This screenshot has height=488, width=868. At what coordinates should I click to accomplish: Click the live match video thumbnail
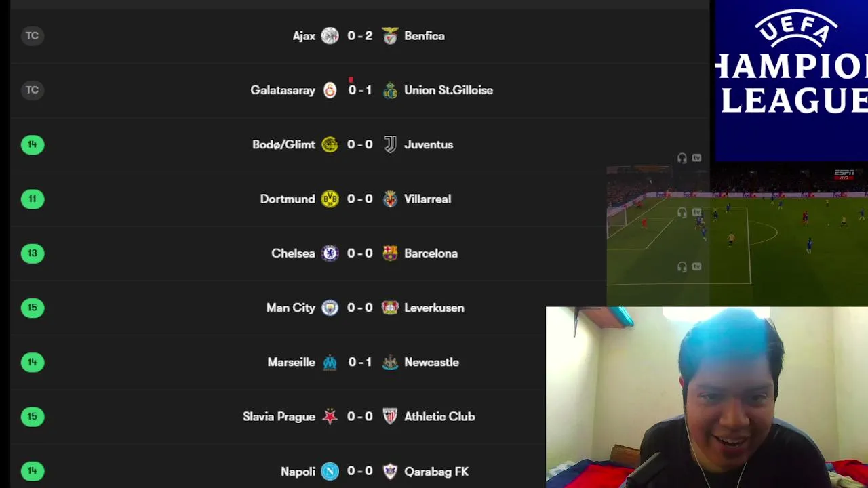pos(737,235)
